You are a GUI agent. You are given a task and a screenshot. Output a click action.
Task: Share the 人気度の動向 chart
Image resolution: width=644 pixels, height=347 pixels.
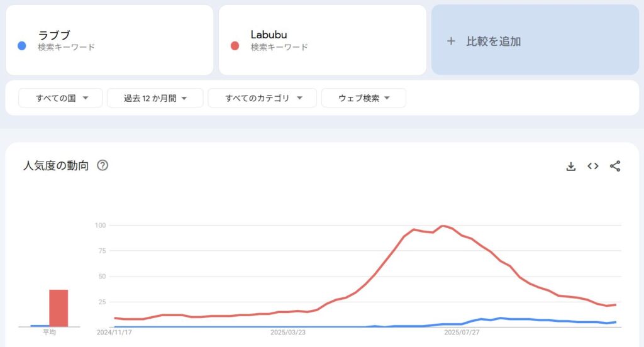[x=615, y=167]
